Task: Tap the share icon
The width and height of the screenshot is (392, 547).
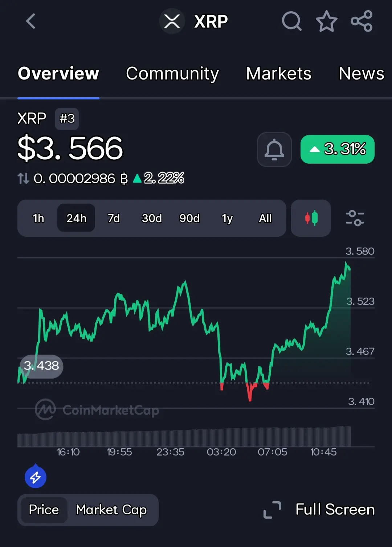Action: pyautogui.click(x=362, y=21)
